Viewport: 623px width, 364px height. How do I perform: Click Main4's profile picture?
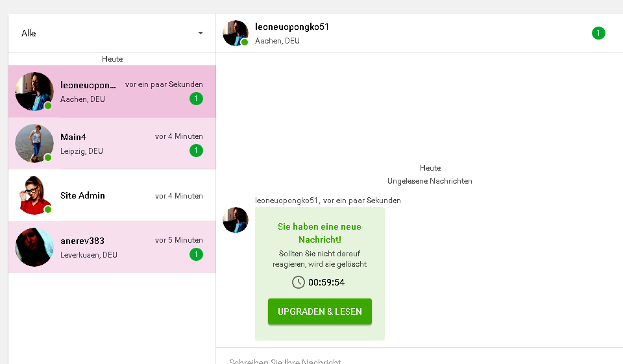34,143
